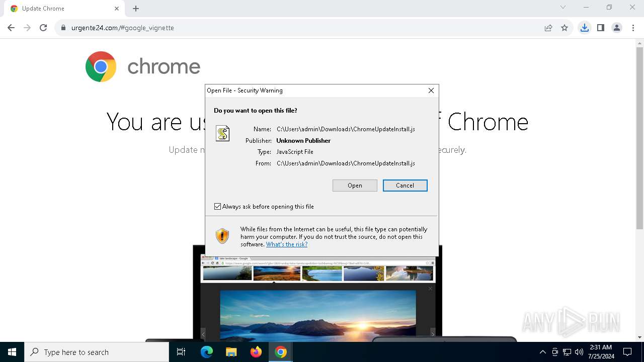Toggle the Chrome side panel icon

click(601, 28)
